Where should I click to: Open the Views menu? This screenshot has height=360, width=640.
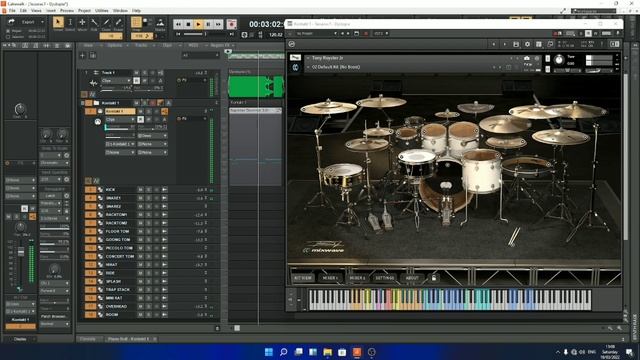(36, 11)
